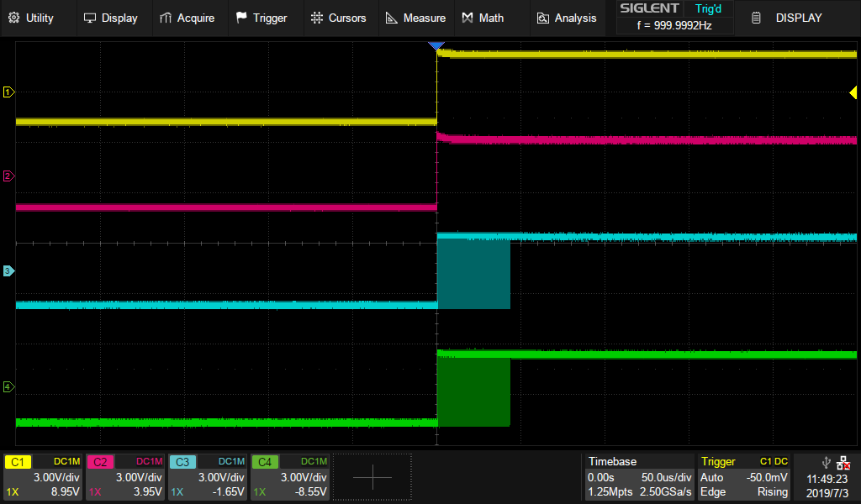The image size is (861, 504).
Task: Select the magenta channel 2 ground marker
Action: coord(8,176)
